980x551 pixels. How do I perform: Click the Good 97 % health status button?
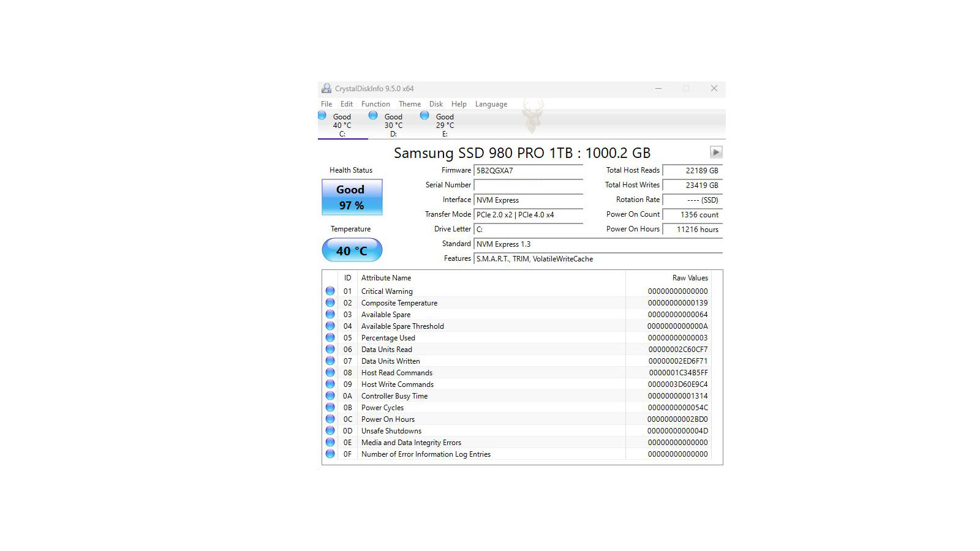[x=352, y=197]
